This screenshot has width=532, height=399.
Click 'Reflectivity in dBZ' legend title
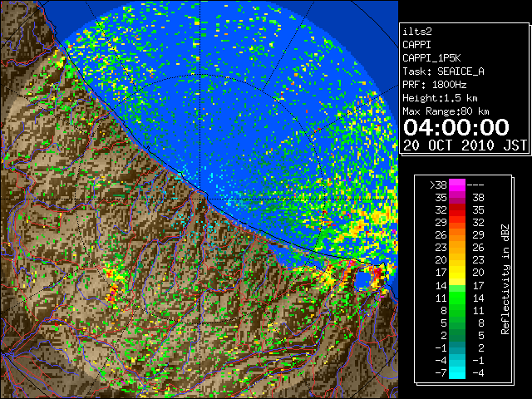pos(505,279)
